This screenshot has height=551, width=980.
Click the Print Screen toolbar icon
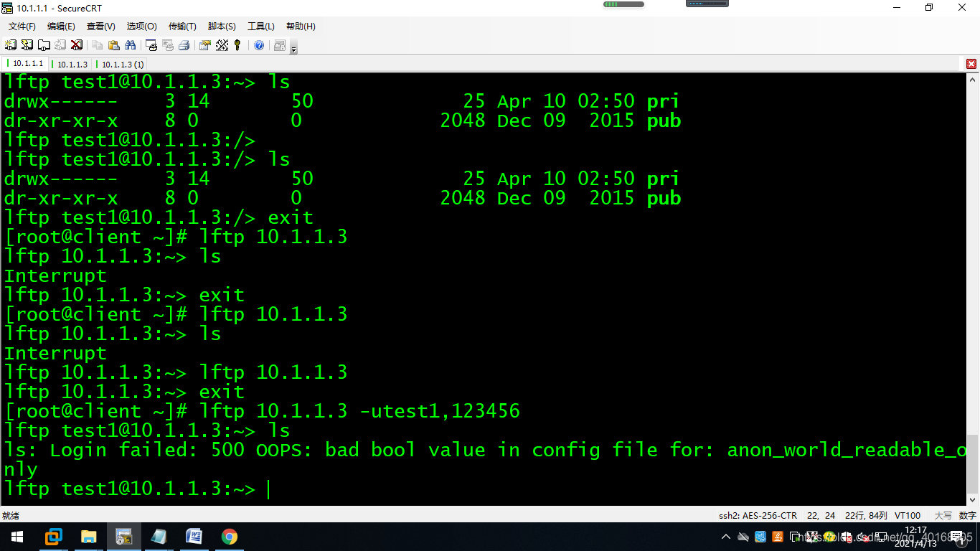(x=151, y=45)
